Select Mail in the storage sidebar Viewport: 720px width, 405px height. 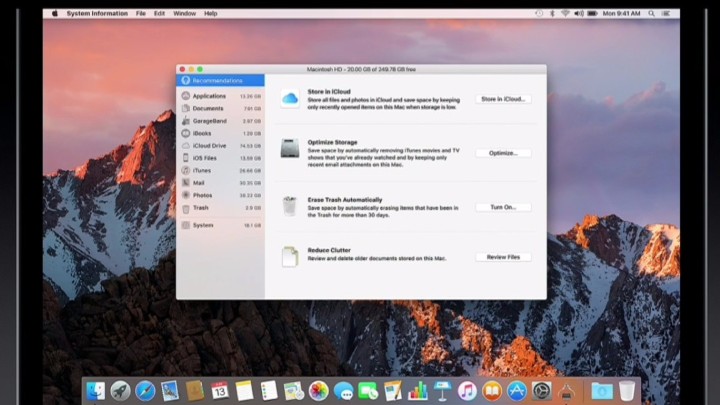pos(220,183)
